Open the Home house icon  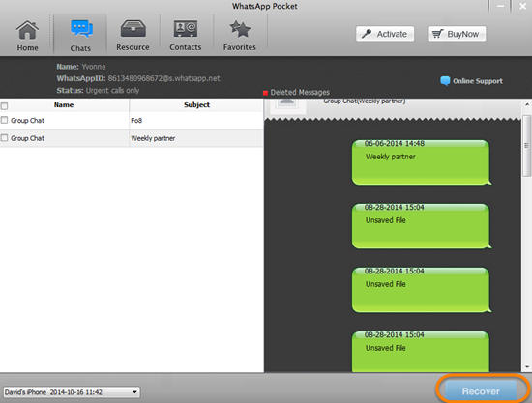tap(27, 30)
